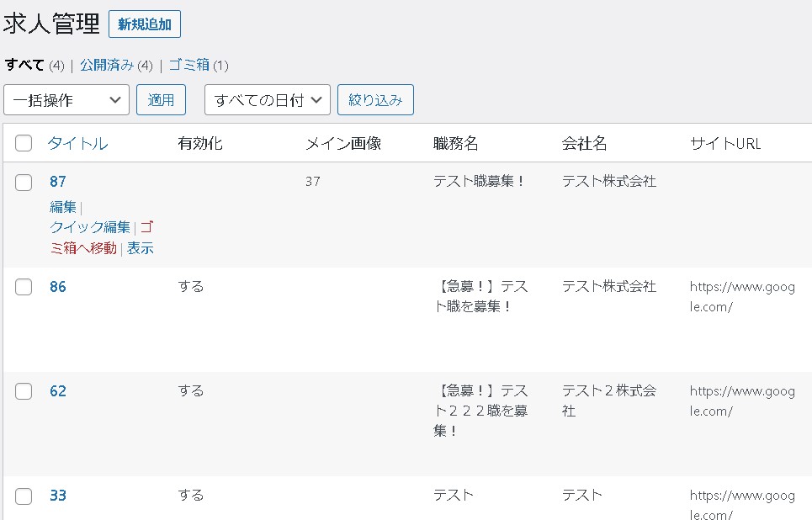Move post 87 to trash
The width and height of the screenshot is (812, 520).
[x=84, y=248]
